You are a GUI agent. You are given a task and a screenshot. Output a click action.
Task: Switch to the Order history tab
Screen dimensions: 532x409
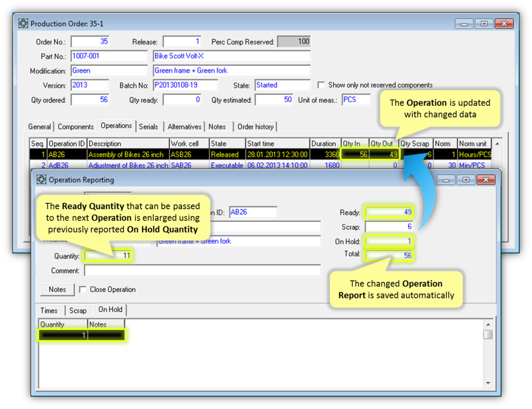(256, 127)
